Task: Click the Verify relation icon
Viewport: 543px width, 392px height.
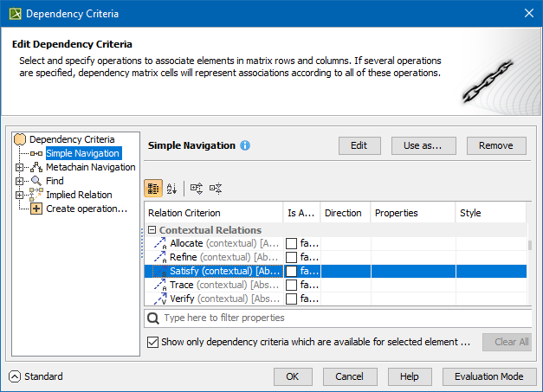Action: pos(160,299)
